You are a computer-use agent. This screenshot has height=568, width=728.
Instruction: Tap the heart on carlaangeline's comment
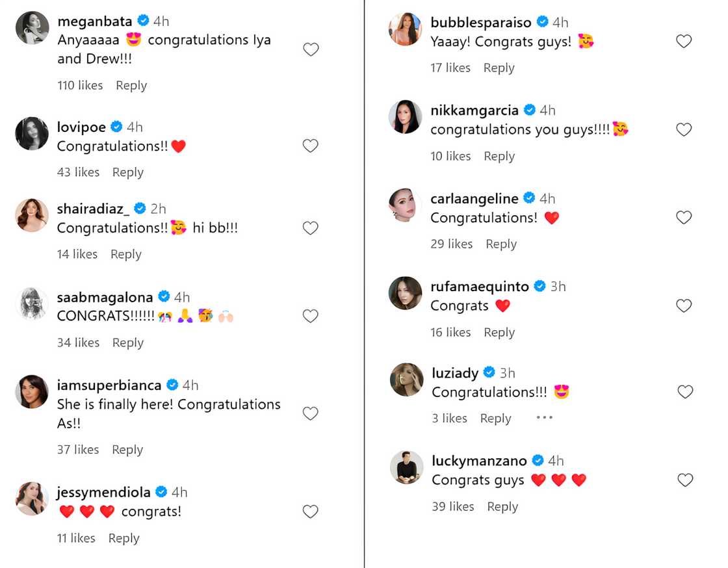(x=684, y=217)
